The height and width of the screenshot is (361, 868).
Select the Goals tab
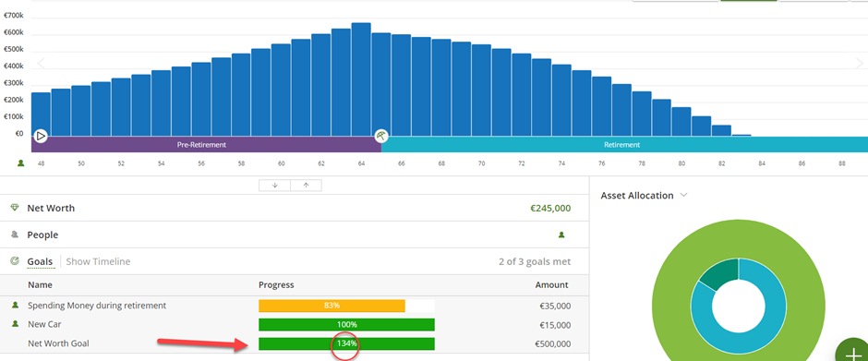(40, 261)
